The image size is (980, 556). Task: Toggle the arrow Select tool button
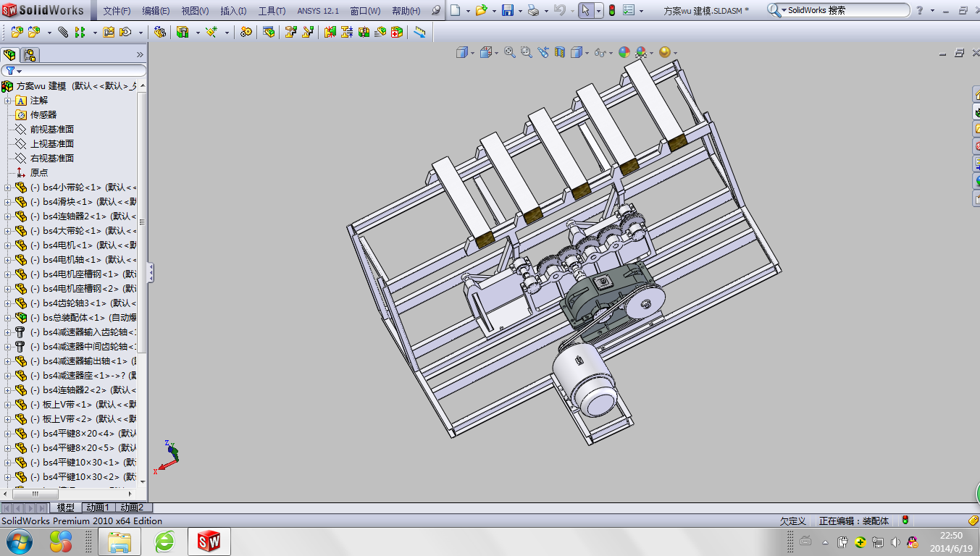pos(586,11)
